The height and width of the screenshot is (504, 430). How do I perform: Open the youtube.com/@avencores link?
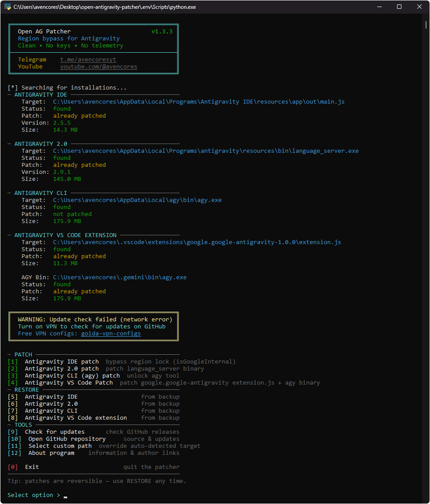pyautogui.click(x=98, y=67)
